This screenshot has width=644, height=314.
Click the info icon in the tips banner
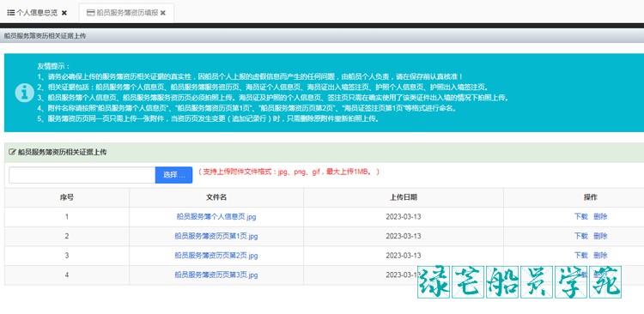point(25,93)
